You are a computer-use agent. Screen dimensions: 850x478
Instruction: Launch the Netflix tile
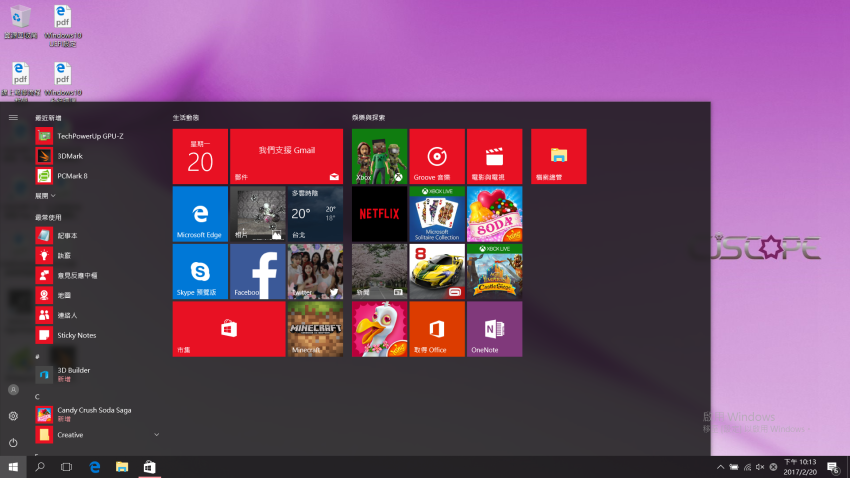379,214
